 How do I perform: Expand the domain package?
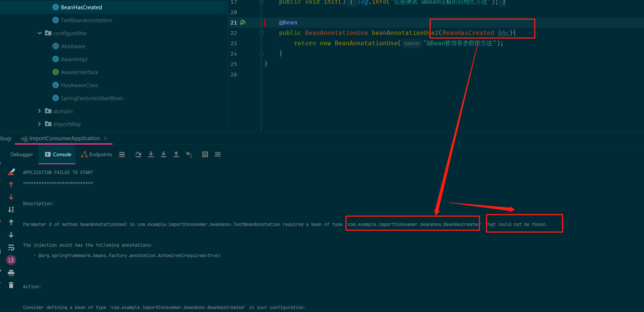(40, 111)
